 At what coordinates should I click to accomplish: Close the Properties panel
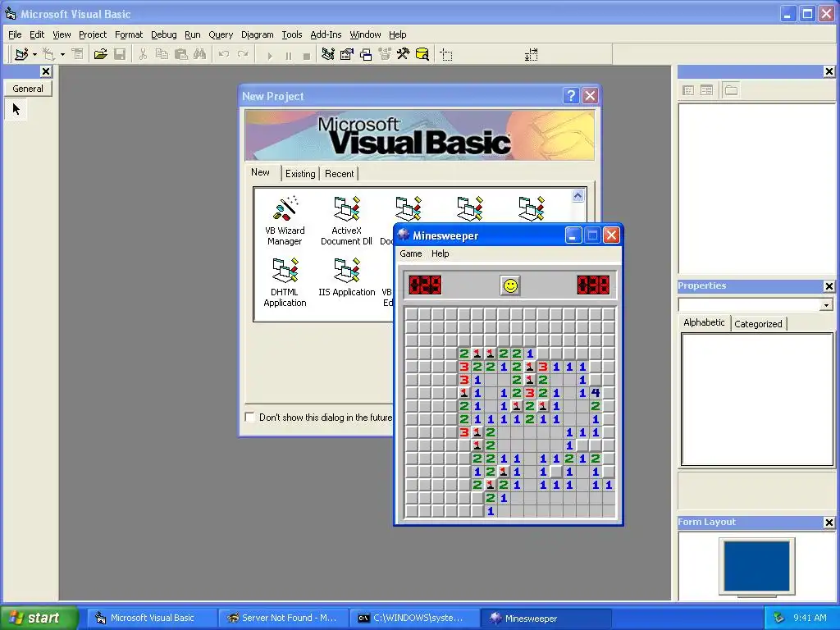829,286
